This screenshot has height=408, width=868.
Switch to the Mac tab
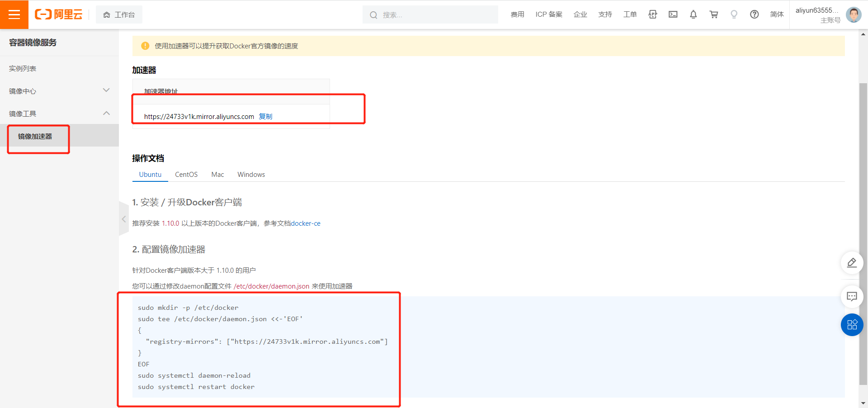pos(217,175)
